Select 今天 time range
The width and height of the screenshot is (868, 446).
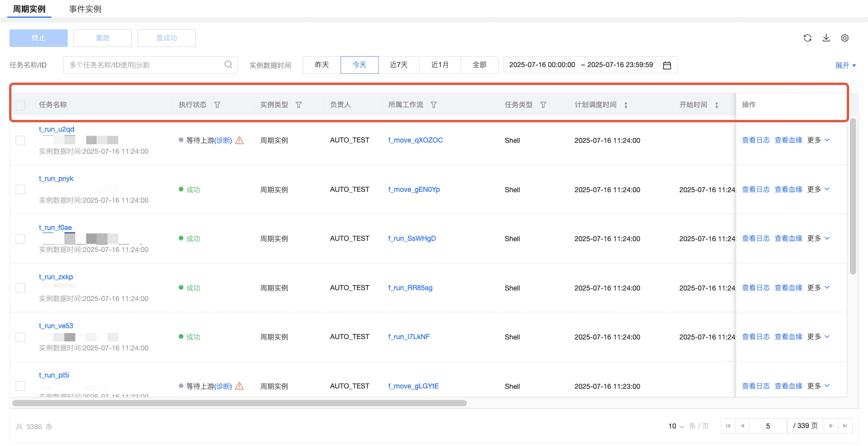coord(359,65)
